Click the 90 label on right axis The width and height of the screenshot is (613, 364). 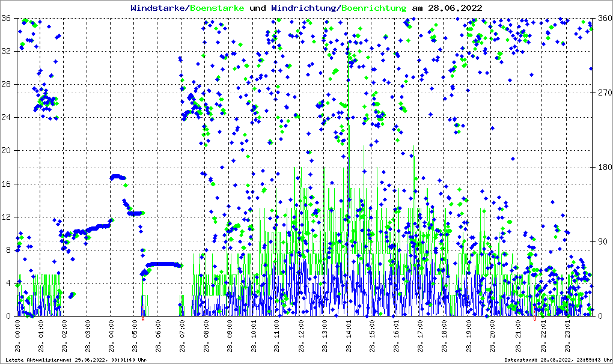pos(601,242)
